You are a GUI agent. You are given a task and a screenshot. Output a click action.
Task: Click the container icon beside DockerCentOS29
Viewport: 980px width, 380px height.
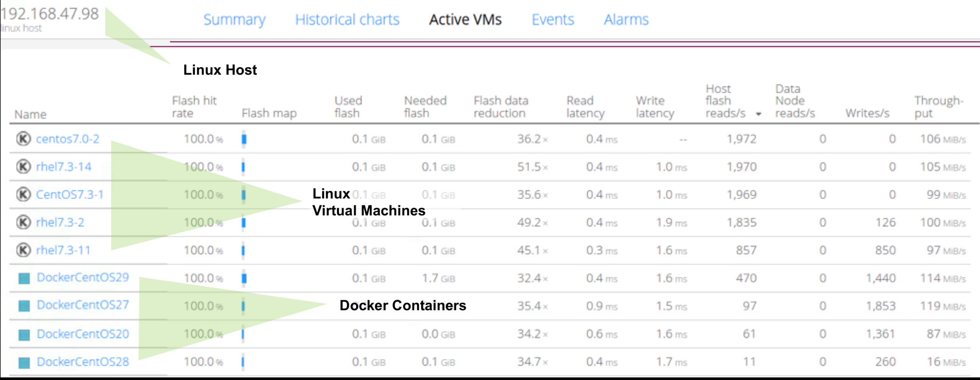click(x=24, y=278)
